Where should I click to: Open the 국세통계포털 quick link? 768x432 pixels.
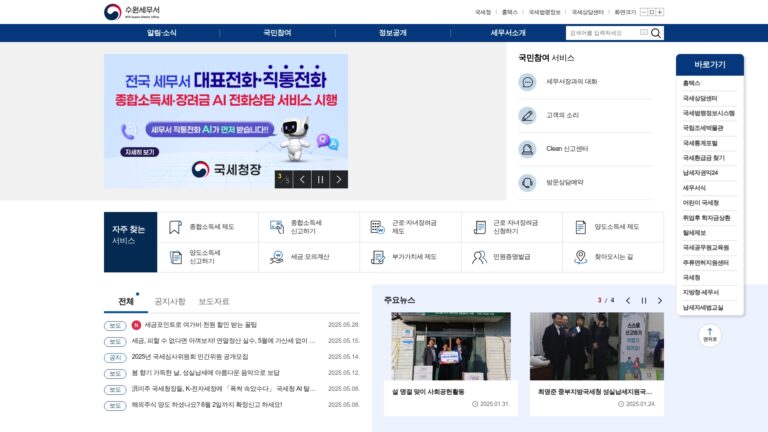(x=700, y=144)
